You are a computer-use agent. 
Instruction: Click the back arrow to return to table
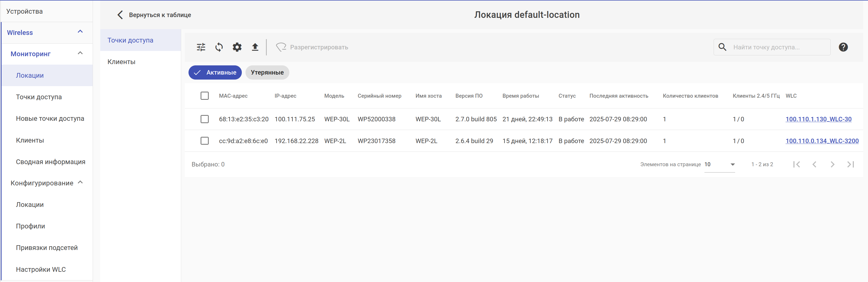click(120, 15)
